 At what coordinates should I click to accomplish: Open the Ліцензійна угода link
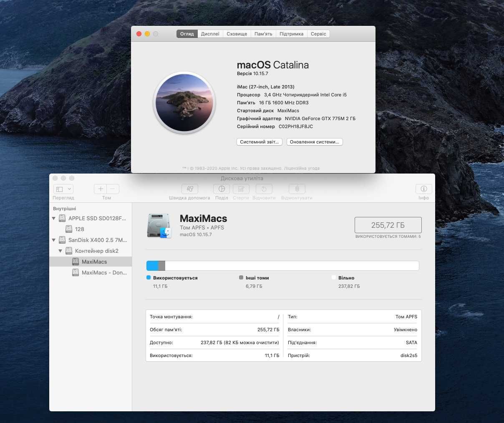(302, 169)
